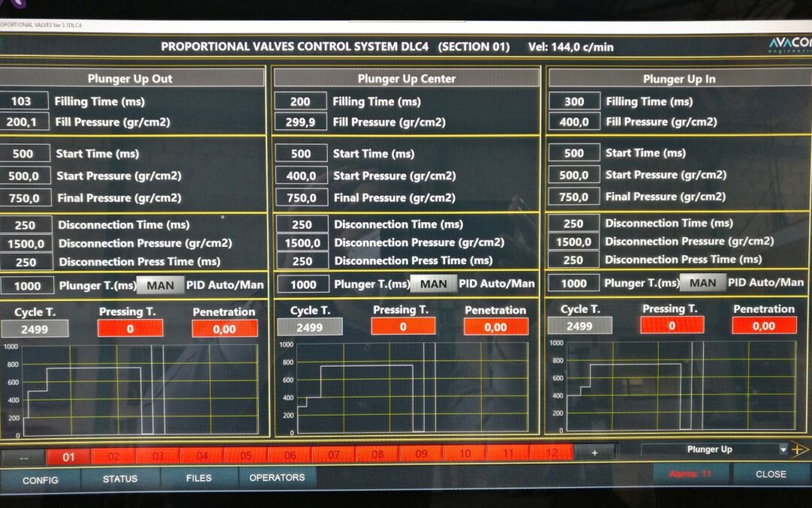Edit Filling Time 300 for Plunger Up In

574,101
